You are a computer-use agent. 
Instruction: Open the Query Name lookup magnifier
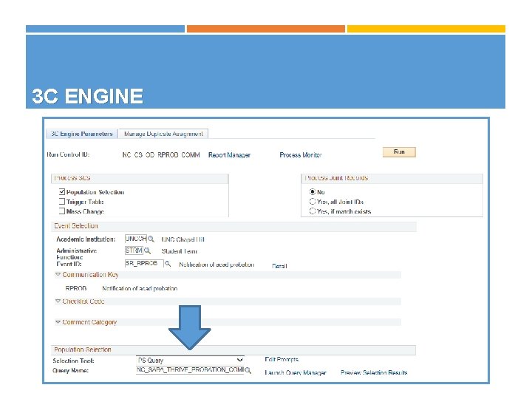248,370
